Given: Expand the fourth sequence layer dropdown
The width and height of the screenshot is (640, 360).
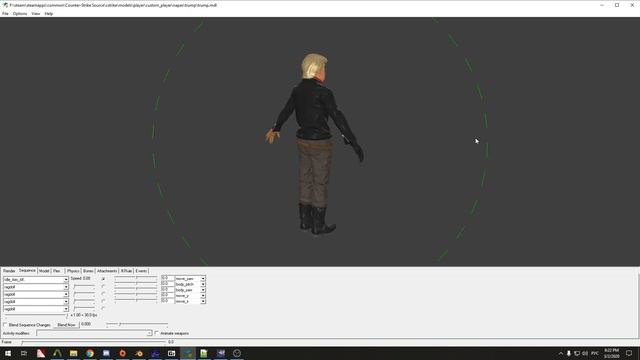Looking at the screenshot, I should [x=66, y=302].
